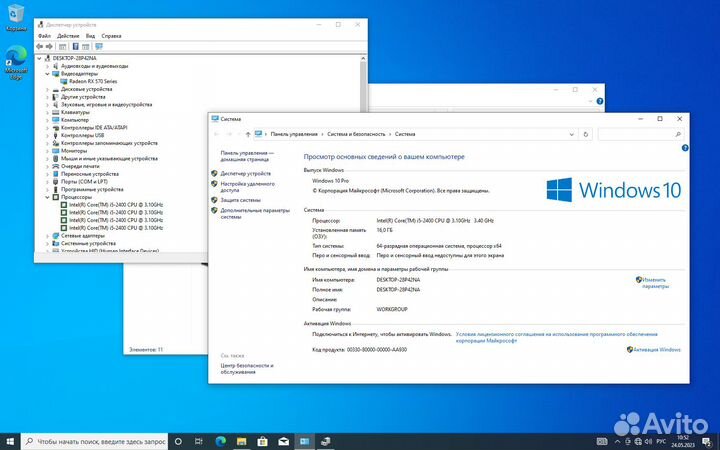Expand Мониторы node

pyautogui.click(x=47, y=151)
